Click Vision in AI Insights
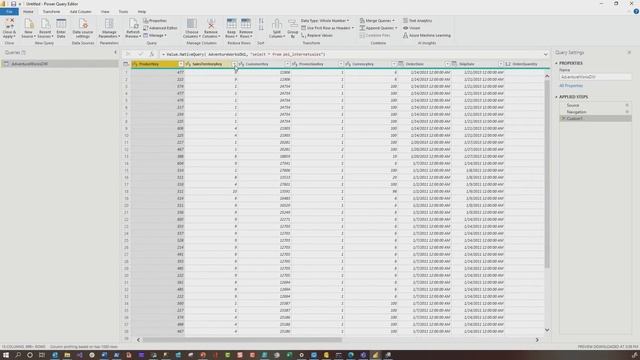This screenshot has width=640, height=360. tap(411, 28)
